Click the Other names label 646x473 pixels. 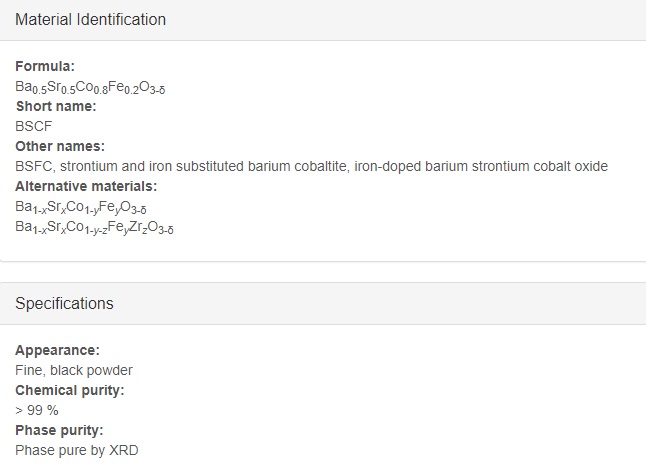point(60,146)
